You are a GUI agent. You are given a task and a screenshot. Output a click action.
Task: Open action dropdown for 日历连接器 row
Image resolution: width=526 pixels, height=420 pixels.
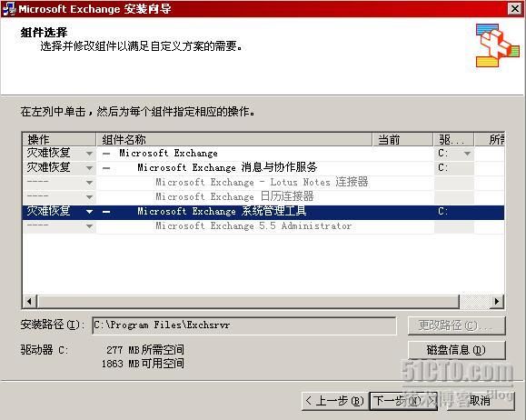point(89,196)
